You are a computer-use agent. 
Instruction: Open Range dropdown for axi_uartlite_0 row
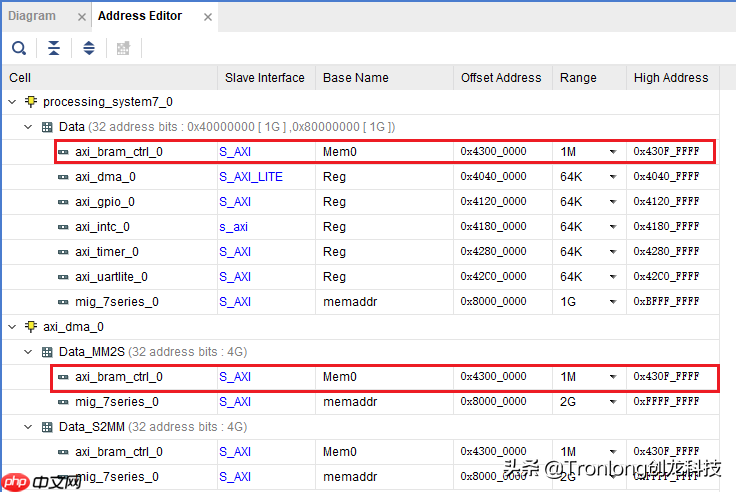pos(613,277)
